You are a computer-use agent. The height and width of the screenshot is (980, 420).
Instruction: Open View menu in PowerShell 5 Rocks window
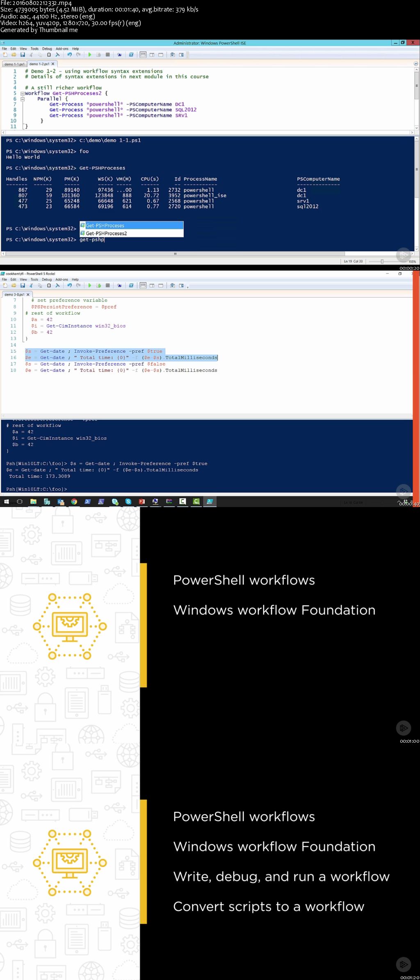[23, 280]
